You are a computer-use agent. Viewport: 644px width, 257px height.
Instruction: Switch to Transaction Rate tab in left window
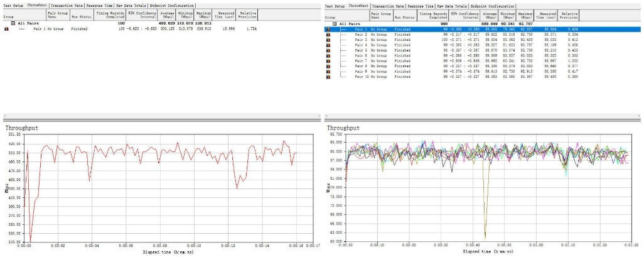67,6
